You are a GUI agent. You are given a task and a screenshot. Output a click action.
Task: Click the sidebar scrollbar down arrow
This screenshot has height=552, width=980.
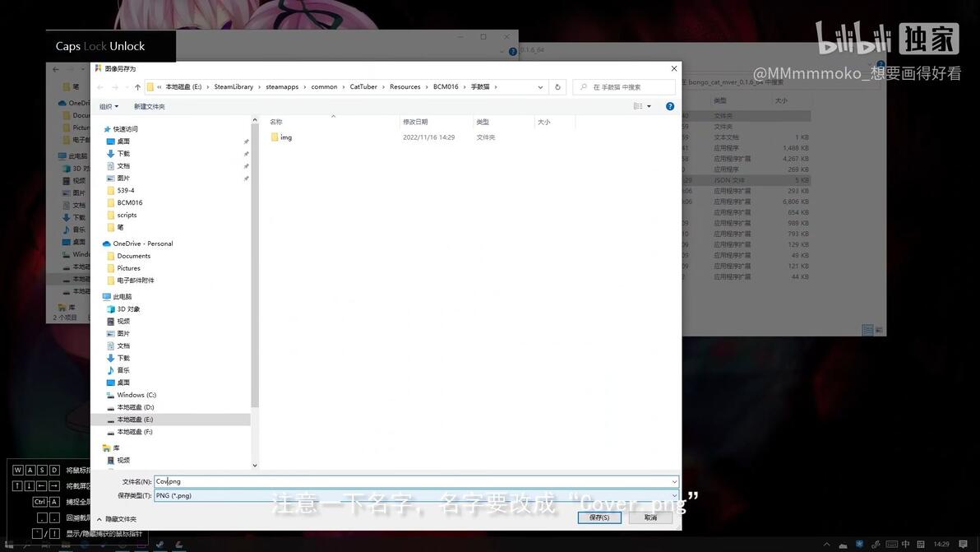[254, 465]
